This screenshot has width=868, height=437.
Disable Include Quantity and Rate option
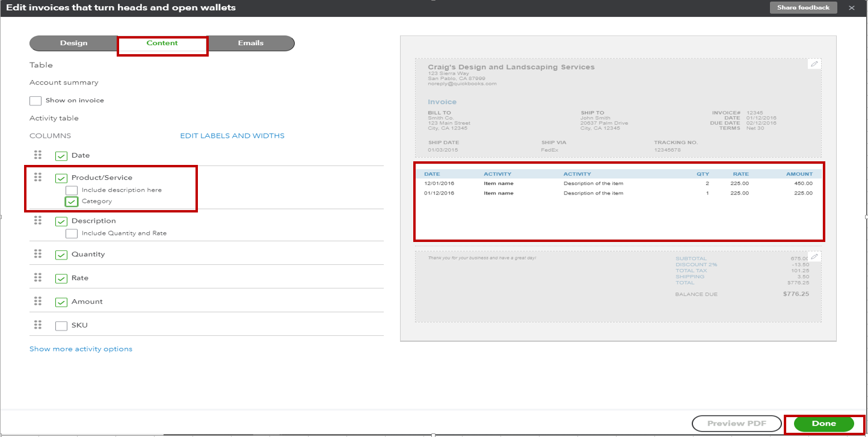coord(72,233)
